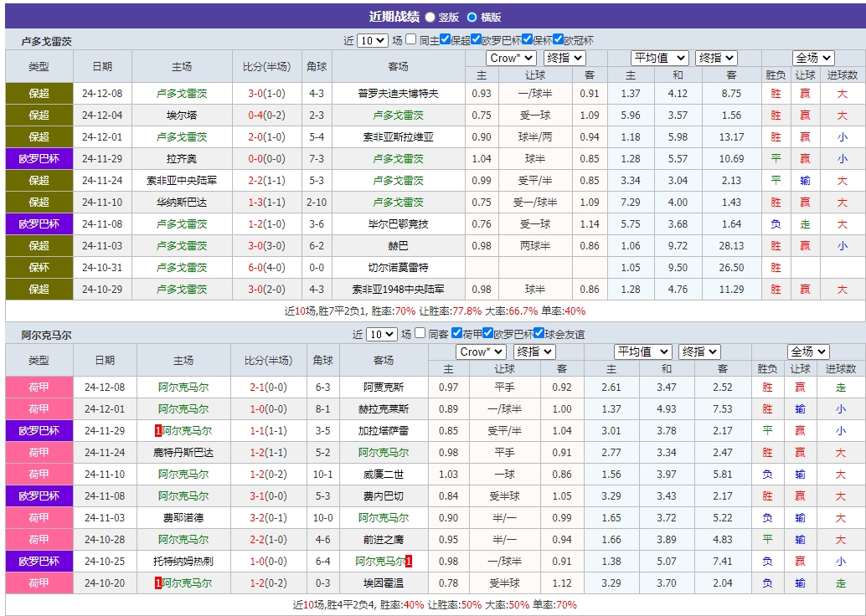Open the Crow* dropdown in 阿尔克马尔 section

(x=482, y=351)
